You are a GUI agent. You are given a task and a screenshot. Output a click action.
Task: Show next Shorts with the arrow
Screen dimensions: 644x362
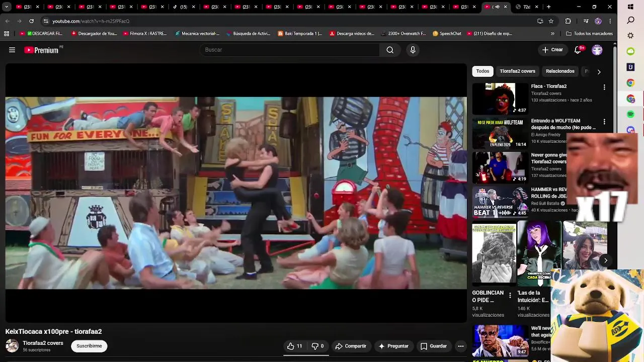[606, 260]
